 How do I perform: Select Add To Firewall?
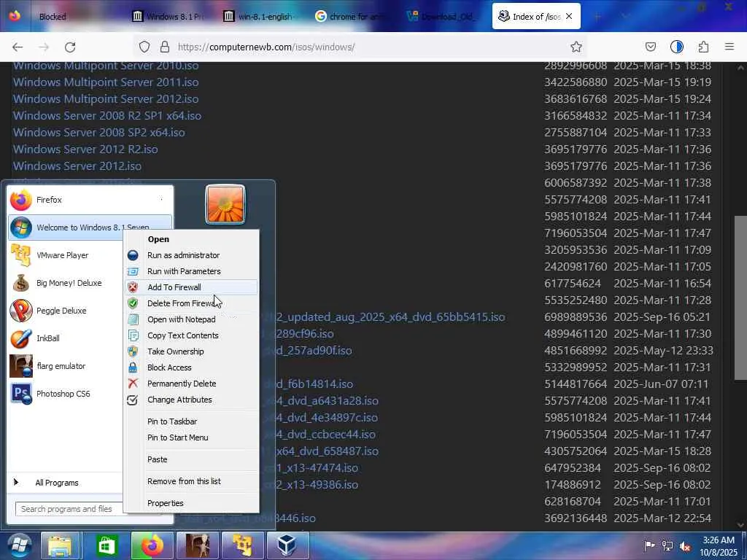point(191,287)
